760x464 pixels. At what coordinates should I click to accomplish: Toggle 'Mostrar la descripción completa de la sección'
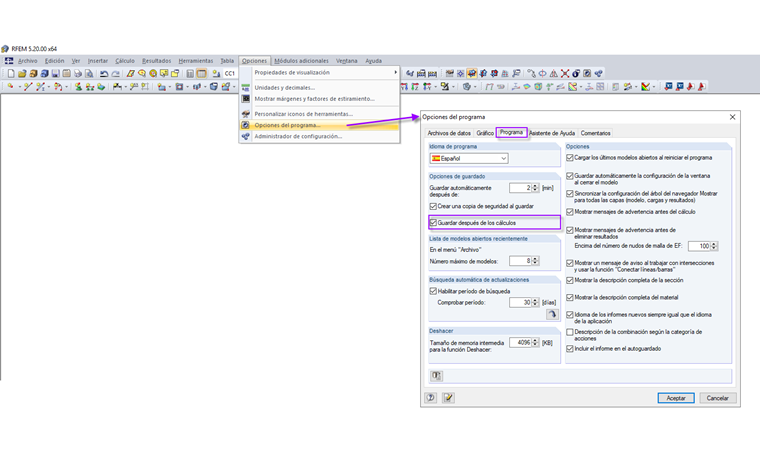point(570,280)
